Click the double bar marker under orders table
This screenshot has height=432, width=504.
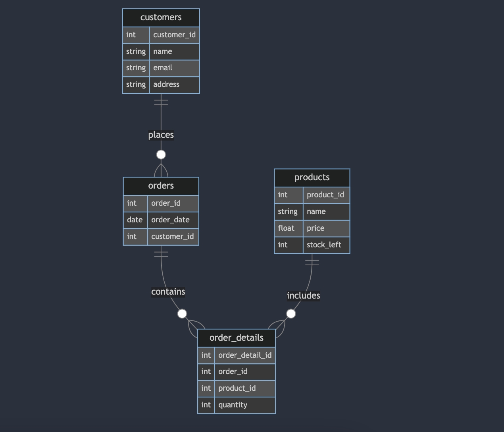pos(161,254)
